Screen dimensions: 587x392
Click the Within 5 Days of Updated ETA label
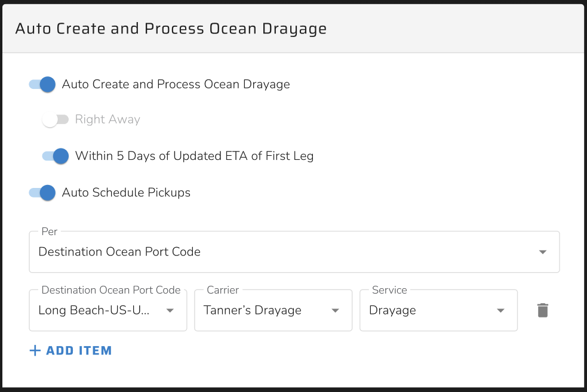click(x=194, y=156)
